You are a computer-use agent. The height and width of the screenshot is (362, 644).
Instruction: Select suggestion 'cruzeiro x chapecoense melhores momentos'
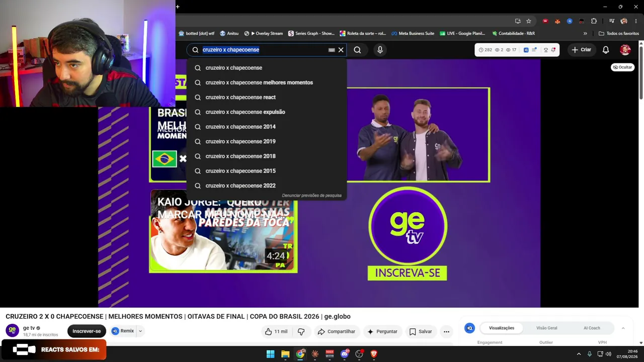(267, 82)
